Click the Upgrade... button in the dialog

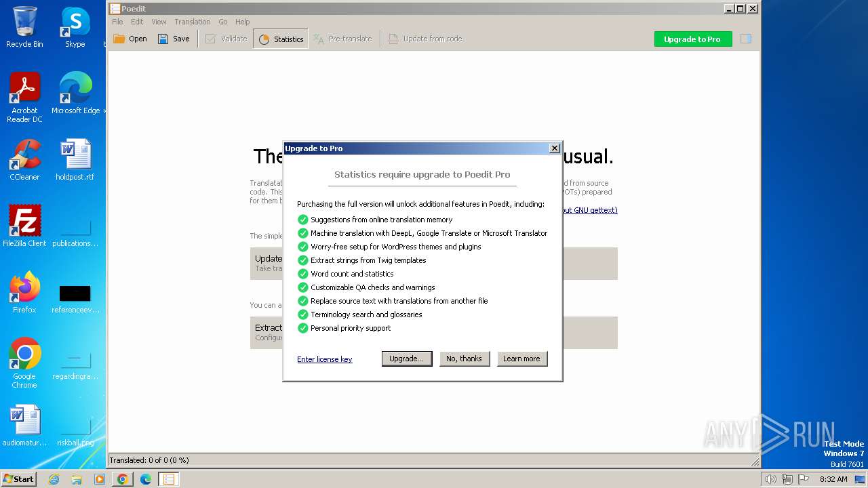[407, 359]
